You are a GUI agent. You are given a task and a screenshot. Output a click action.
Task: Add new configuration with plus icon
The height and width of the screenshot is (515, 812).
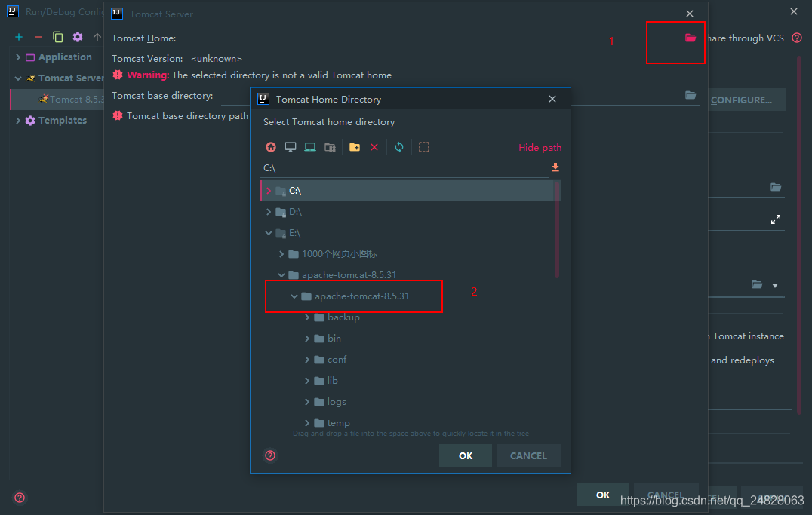[19, 37]
